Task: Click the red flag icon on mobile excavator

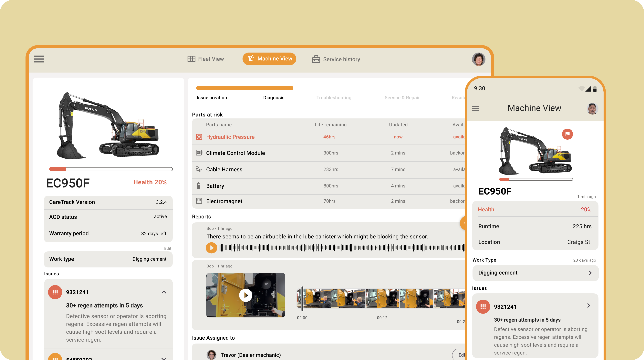Action: tap(567, 134)
